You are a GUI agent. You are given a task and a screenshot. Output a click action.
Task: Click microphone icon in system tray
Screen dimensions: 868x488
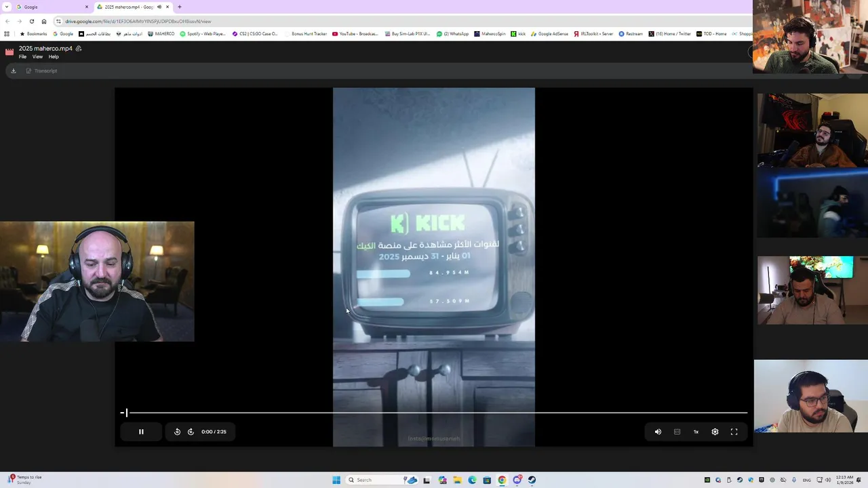[794, 480]
